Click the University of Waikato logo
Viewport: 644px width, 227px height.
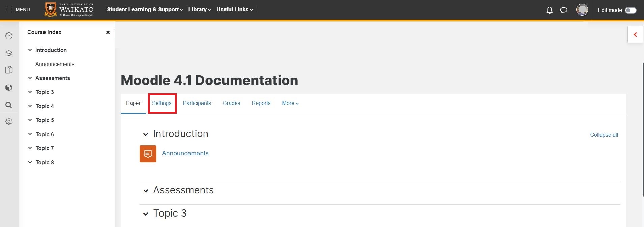[69, 10]
